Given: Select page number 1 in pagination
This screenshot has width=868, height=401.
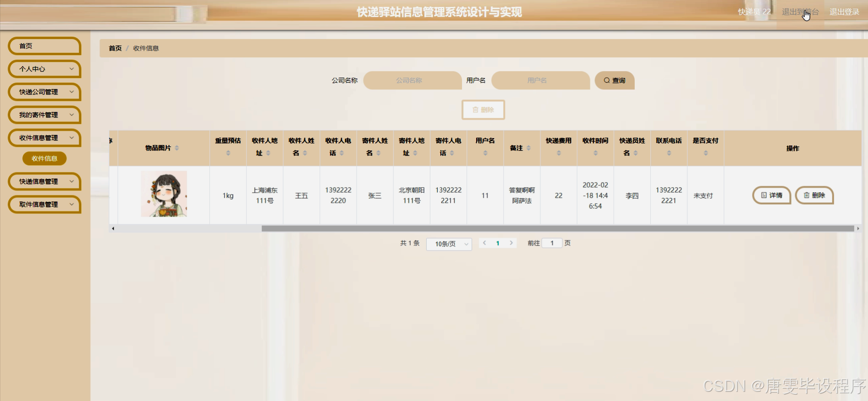Looking at the screenshot, I should 498,243.
